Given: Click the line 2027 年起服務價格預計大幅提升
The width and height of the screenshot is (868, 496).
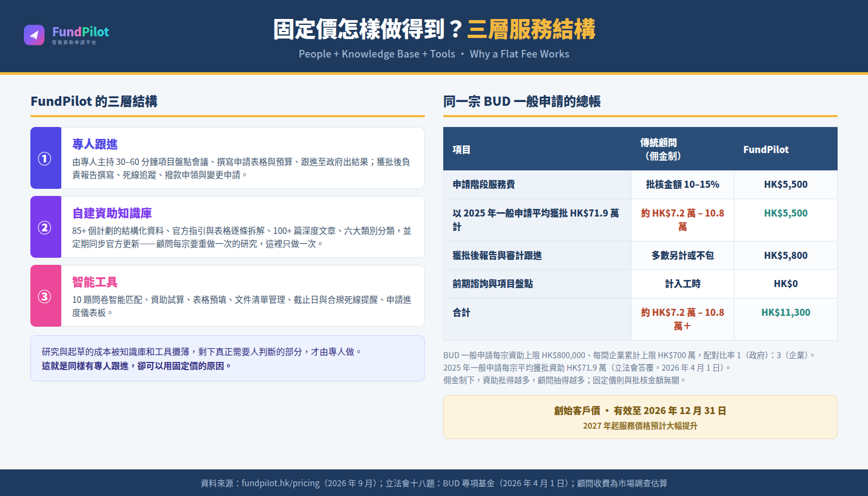Looking at the screenshot, I should click(x=640, y=426).
